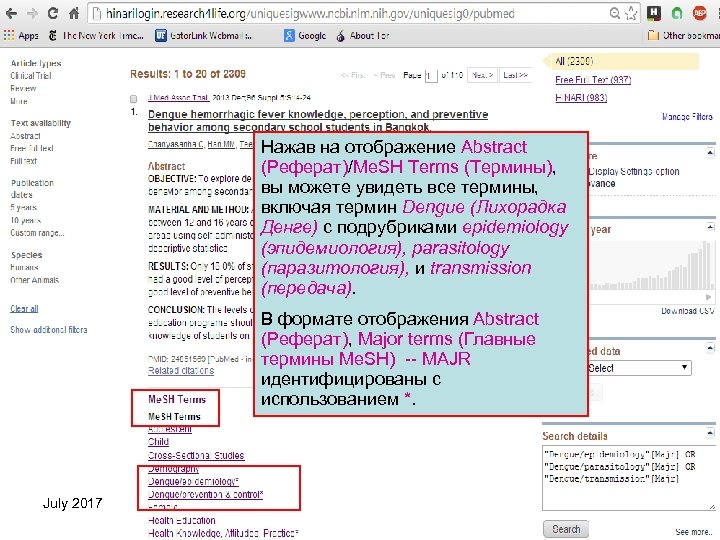Filter publication dates to 5 years
This screenshot has height=540, width=720.
click(x=23, y=208)
